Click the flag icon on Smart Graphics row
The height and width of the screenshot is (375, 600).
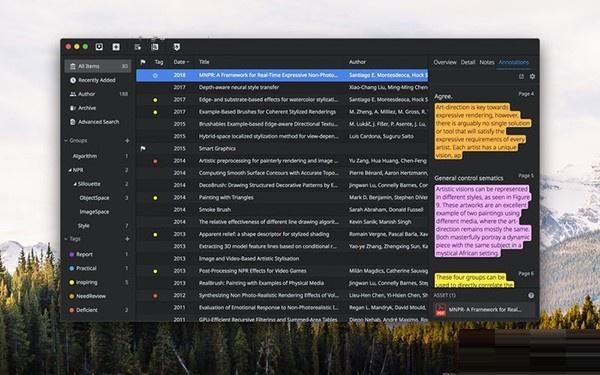(143, 148)
